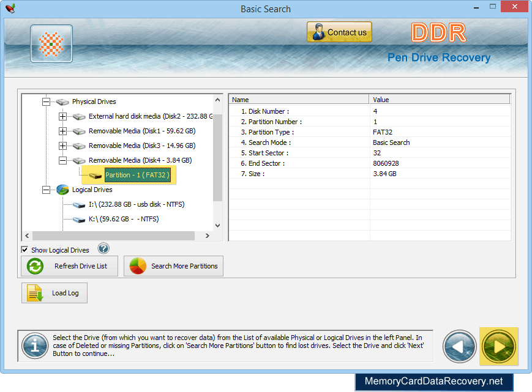
Task: Collapse the Logical Drives tree node
Action: [x=46, y=190]
